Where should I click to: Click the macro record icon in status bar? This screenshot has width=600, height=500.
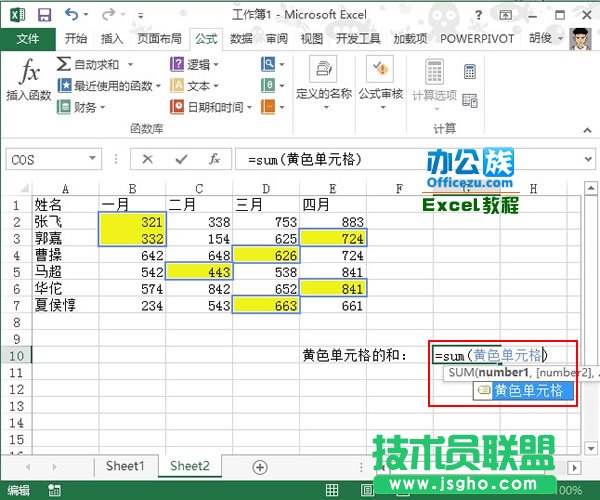click(54, 490)
